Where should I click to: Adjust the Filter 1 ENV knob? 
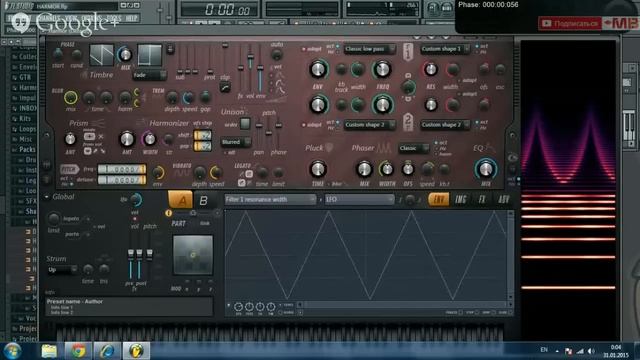pyautogui.click(x=318, y=69)
